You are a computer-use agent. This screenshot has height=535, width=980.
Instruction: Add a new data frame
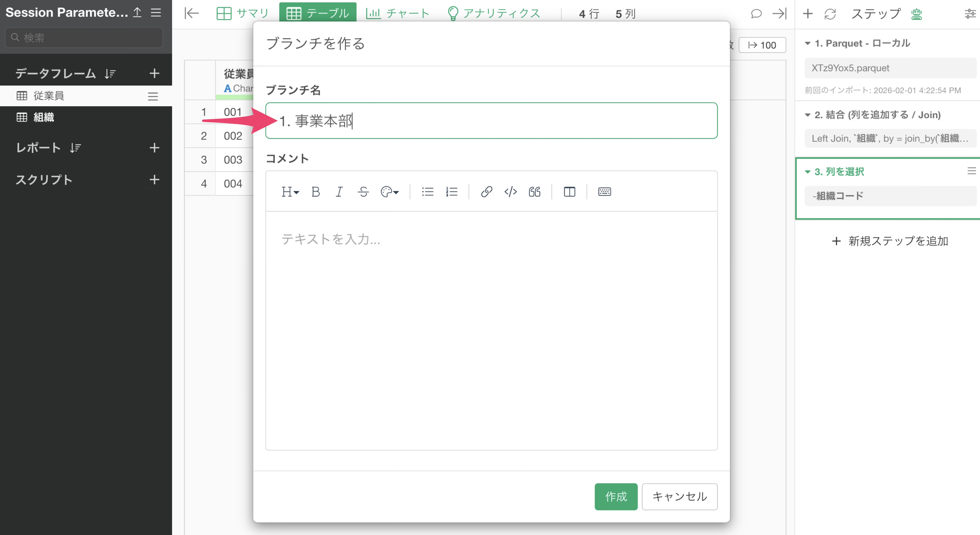(154, 74)
